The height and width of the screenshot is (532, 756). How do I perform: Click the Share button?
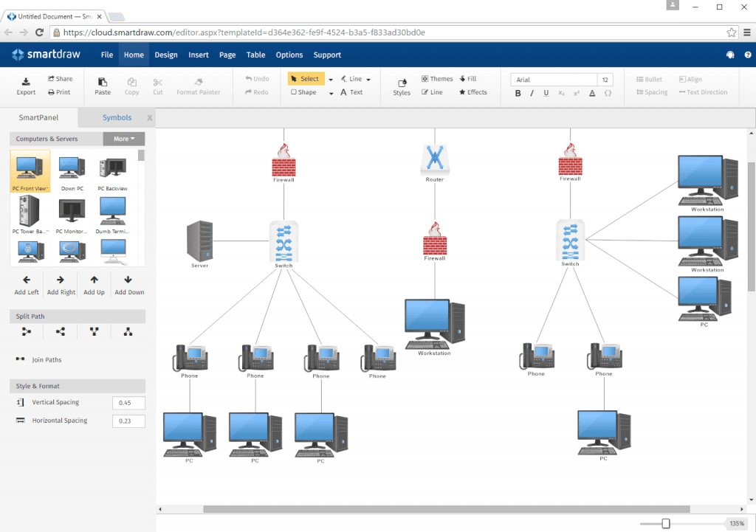click(x=61, y=79)
